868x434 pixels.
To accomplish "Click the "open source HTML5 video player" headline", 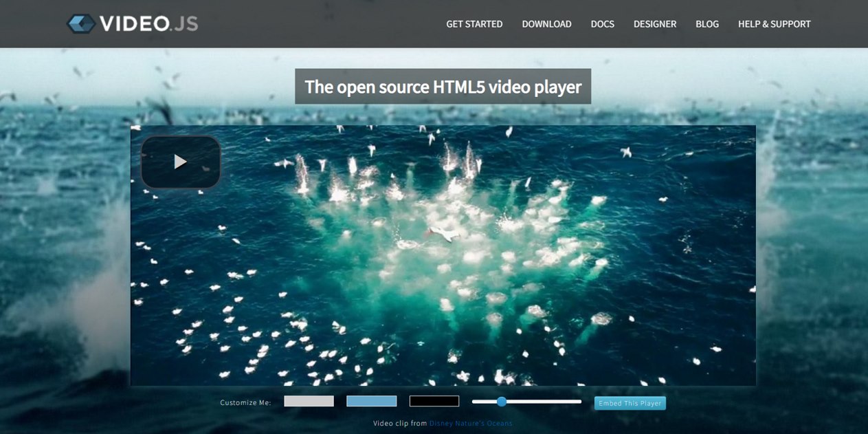I will pos(443,87).
